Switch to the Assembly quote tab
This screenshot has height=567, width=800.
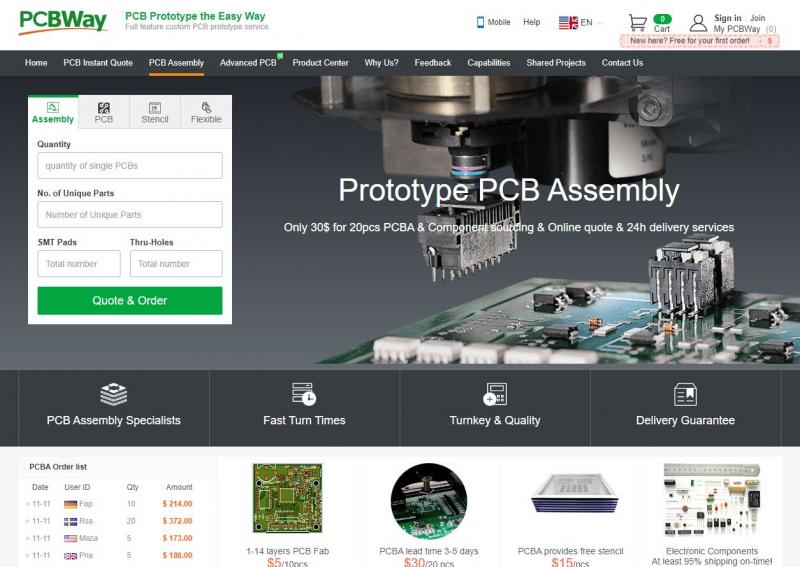click(x=53, y=112)
